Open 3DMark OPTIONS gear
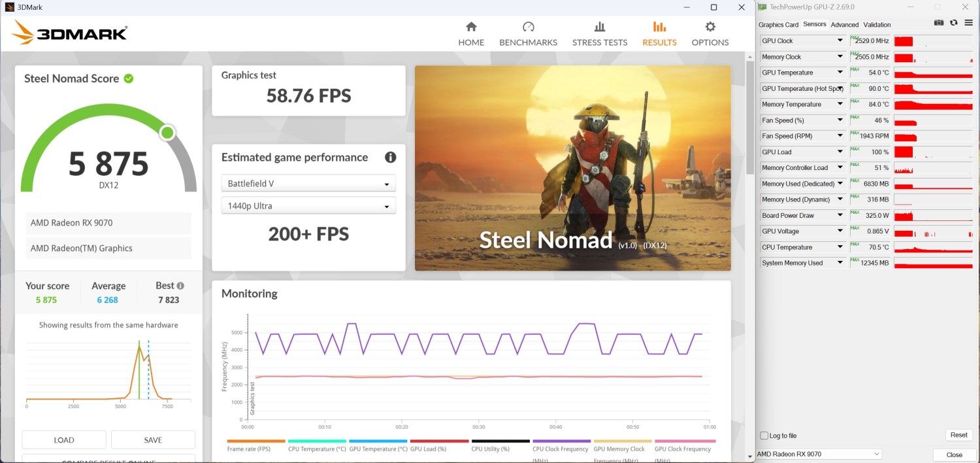 coord(710,34)
